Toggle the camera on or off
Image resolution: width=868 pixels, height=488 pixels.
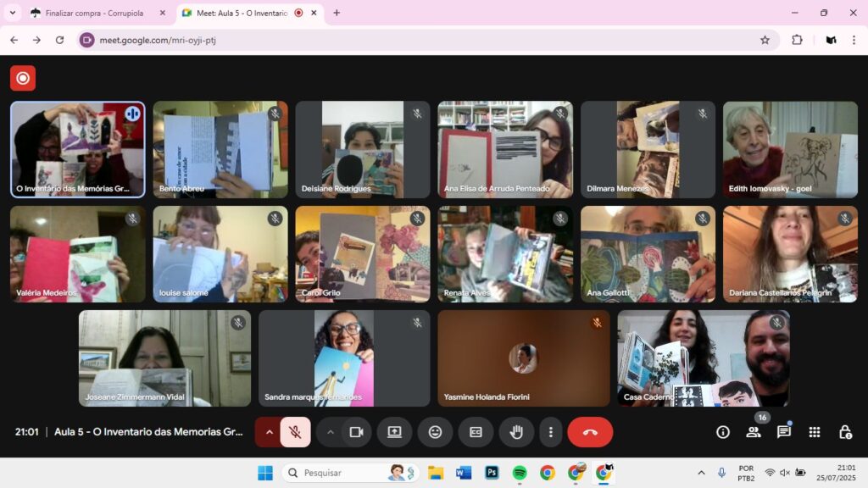tap(356, 432)
